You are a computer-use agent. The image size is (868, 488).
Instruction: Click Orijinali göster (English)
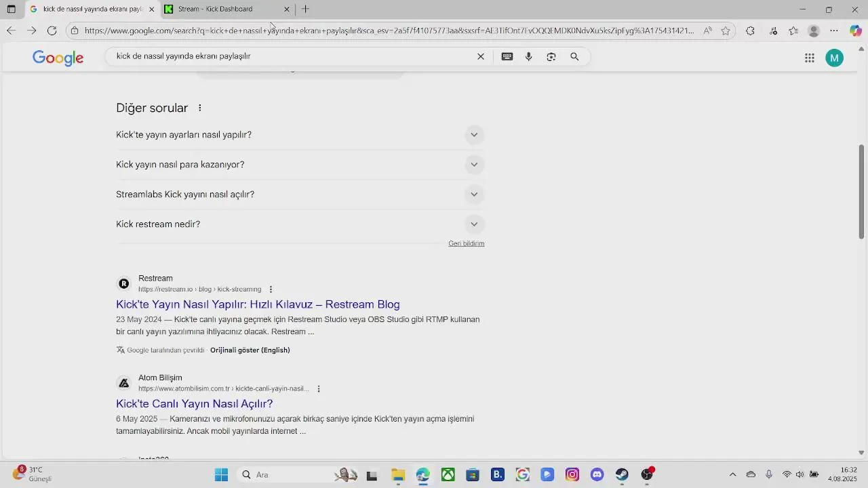[x=250, y=350]
